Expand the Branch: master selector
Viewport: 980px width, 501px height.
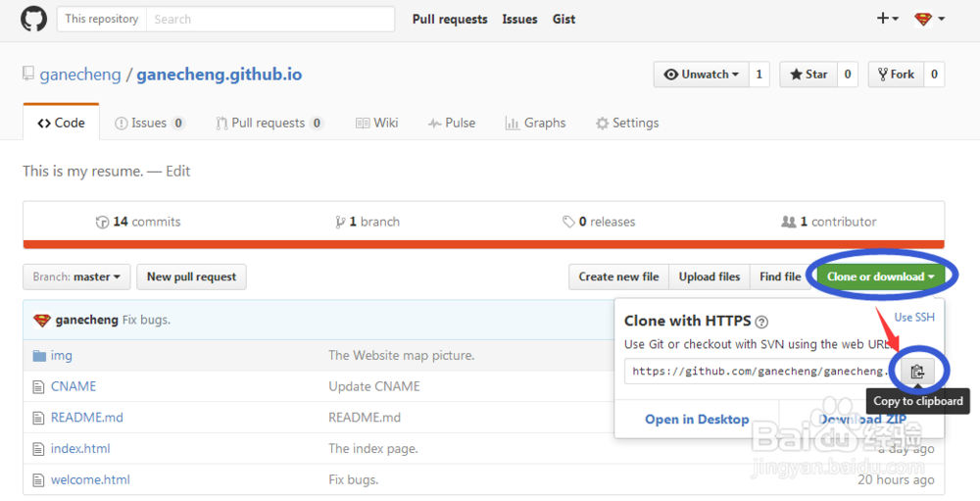click(76, 276)
